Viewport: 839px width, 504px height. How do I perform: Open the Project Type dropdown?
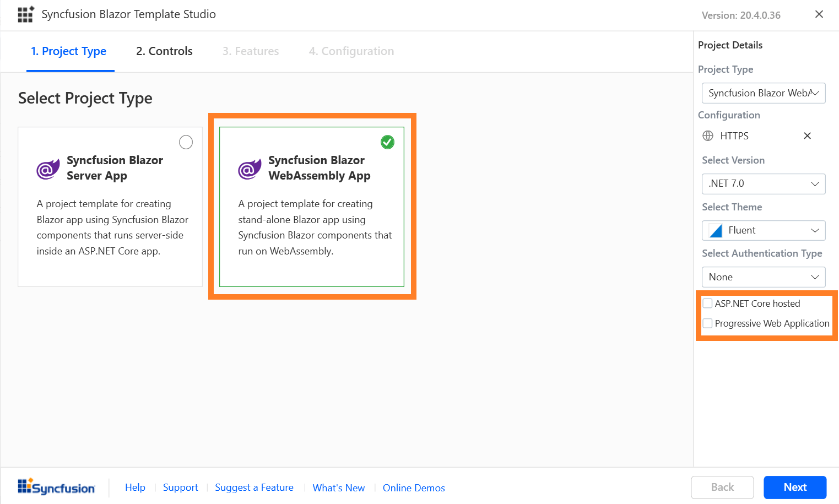point(764,93)
